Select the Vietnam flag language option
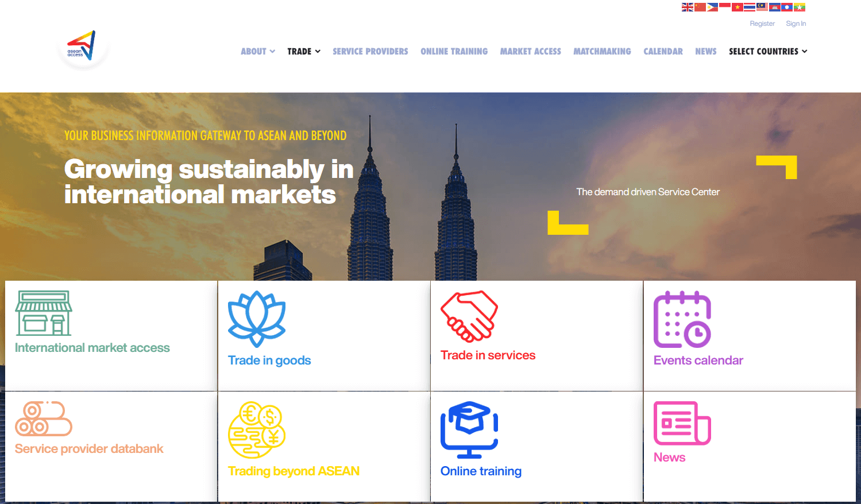The image size is (861, 504). coord(738,7)
